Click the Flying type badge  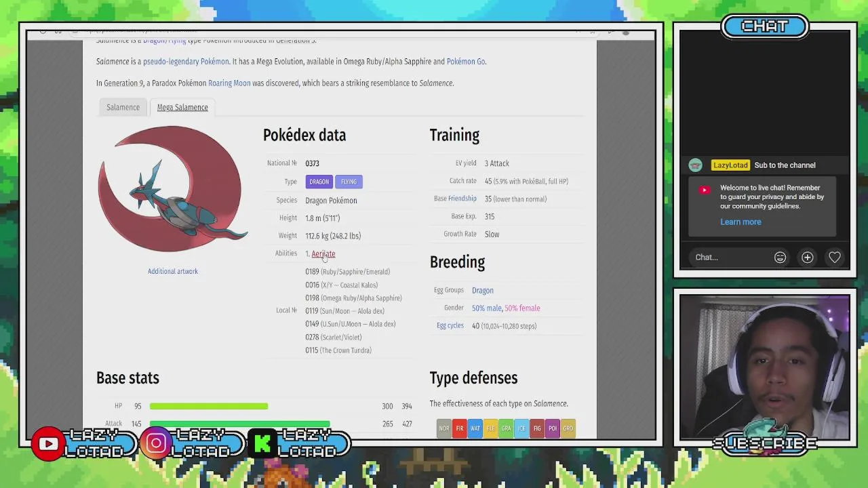pos(349,182)
